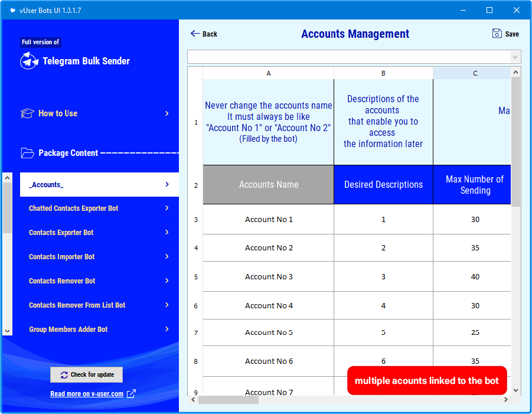Expand Chatted Contacts Exporter Bot chevron
532x414 pixels.
point(167,208)
